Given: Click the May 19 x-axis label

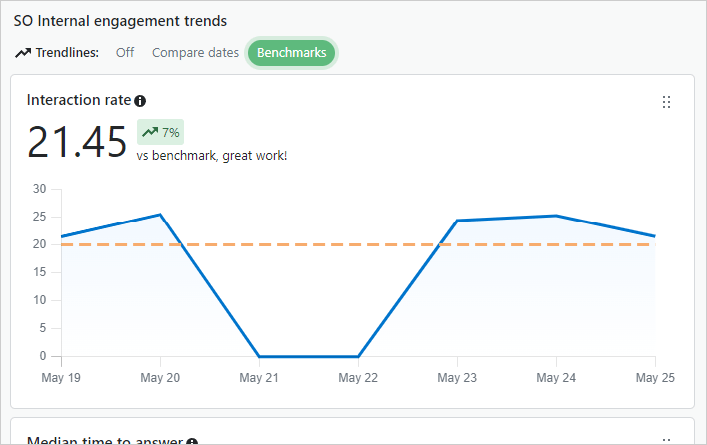Looking at the screenshot, I should 61,378.
